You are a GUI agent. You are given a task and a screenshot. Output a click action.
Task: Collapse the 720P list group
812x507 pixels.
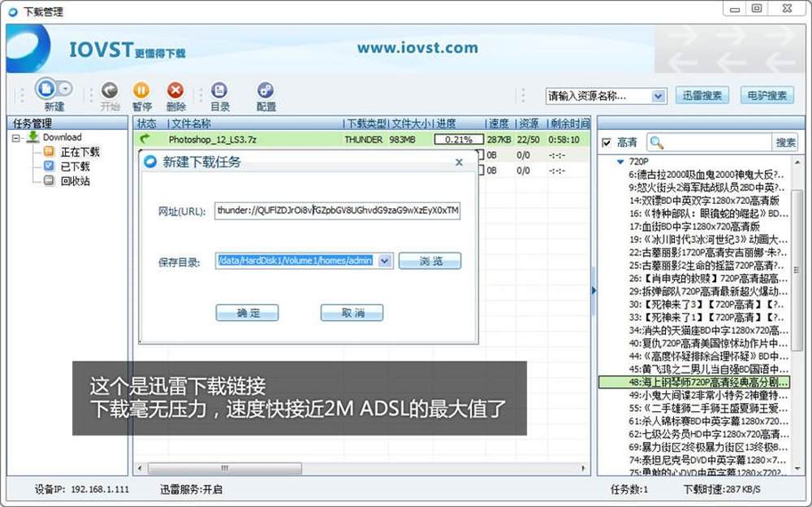point(620,162)
